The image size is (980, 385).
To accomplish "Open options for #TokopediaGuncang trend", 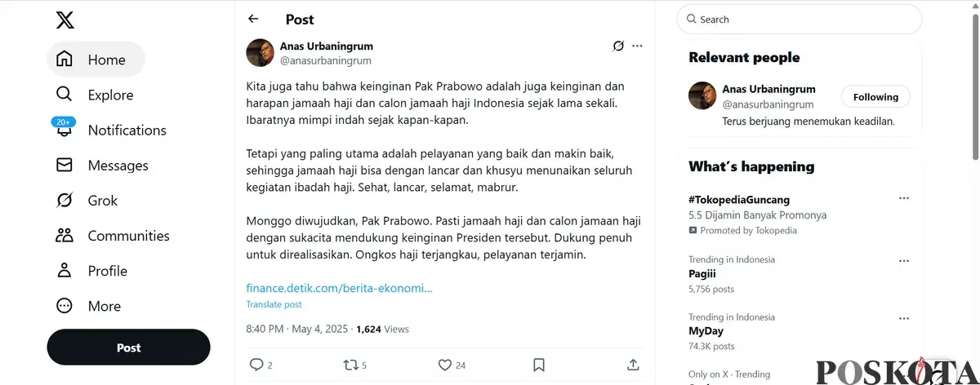I will (904, 198).
